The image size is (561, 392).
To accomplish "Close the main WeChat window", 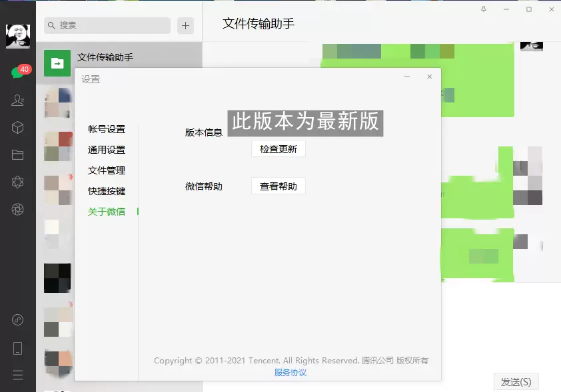I will [x=552, y=9].
